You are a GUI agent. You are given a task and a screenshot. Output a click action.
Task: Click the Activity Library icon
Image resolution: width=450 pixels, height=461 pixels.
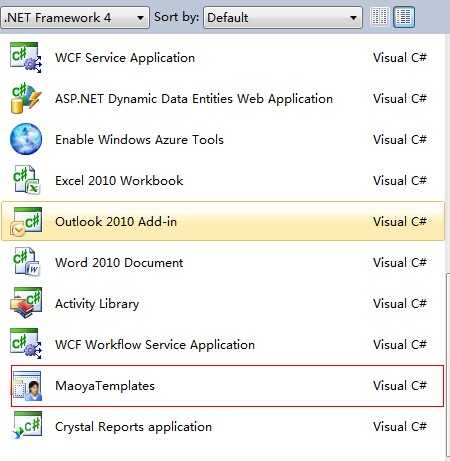coord(26,303)
